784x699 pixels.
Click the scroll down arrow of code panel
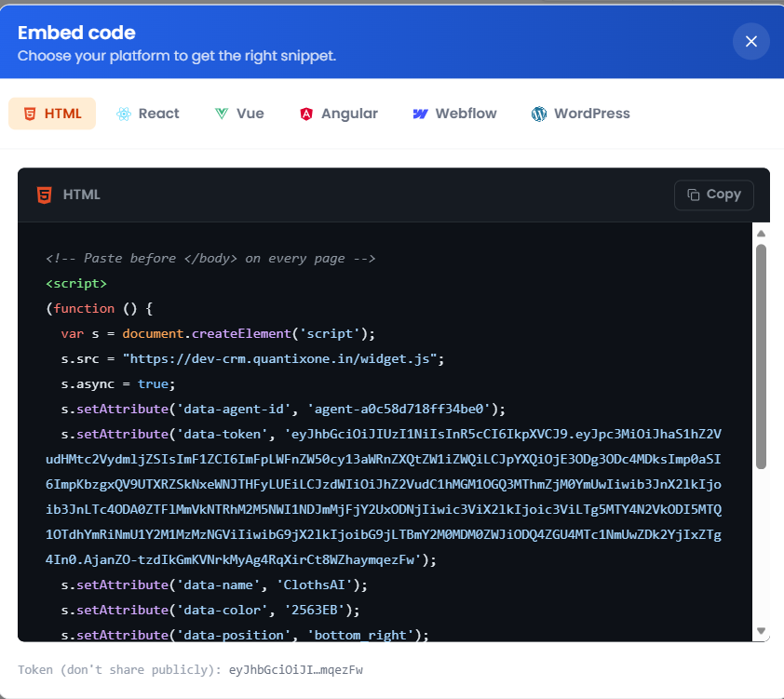point(761,630)
